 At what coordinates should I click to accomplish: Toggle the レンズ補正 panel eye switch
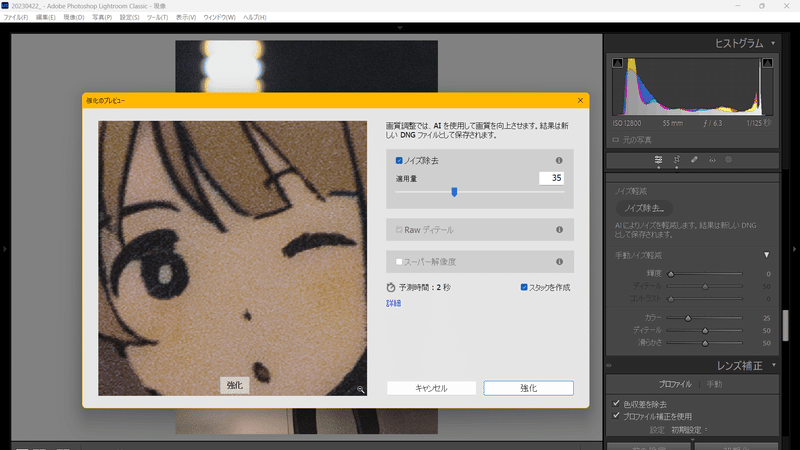tap(609, 365)
